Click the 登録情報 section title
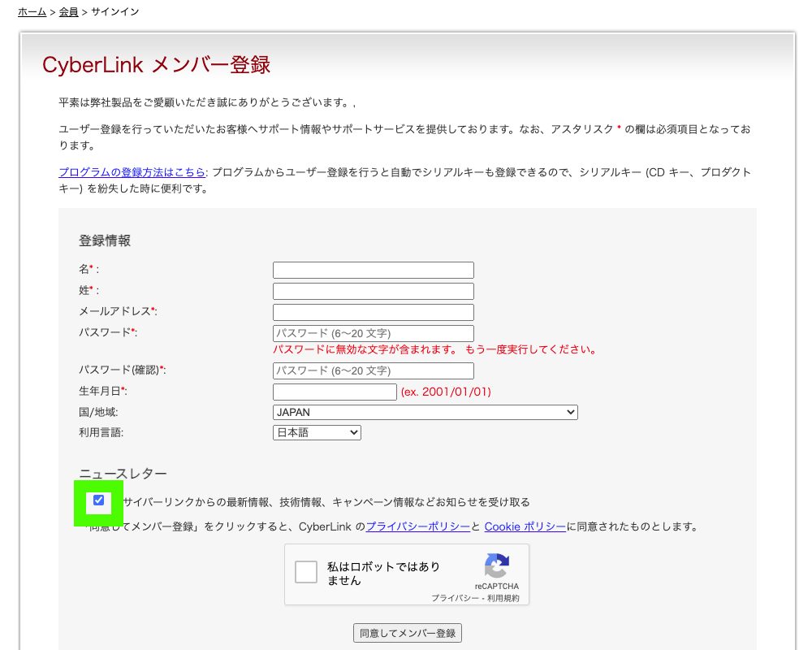 click(105, 240)
